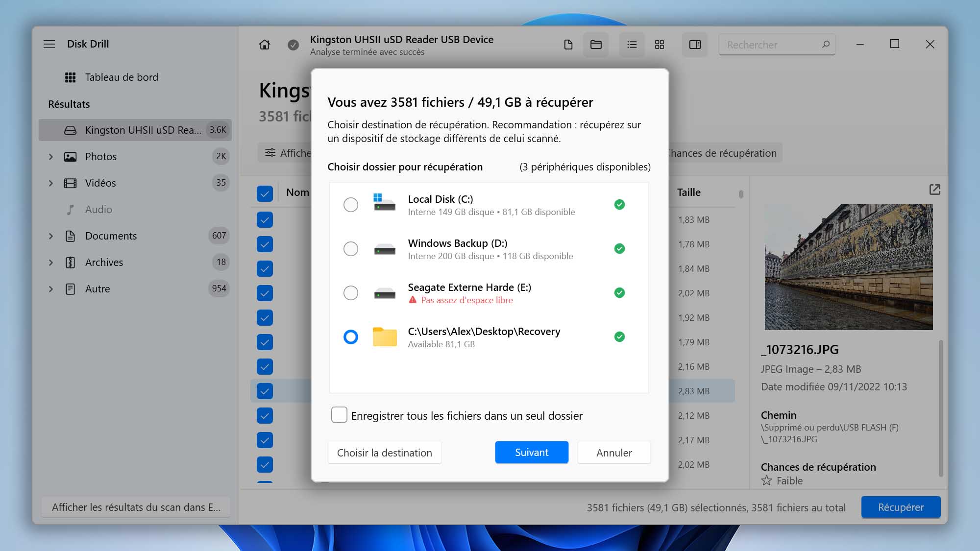Click the Autre file icon
980x551 pixels.
[71, 289]
